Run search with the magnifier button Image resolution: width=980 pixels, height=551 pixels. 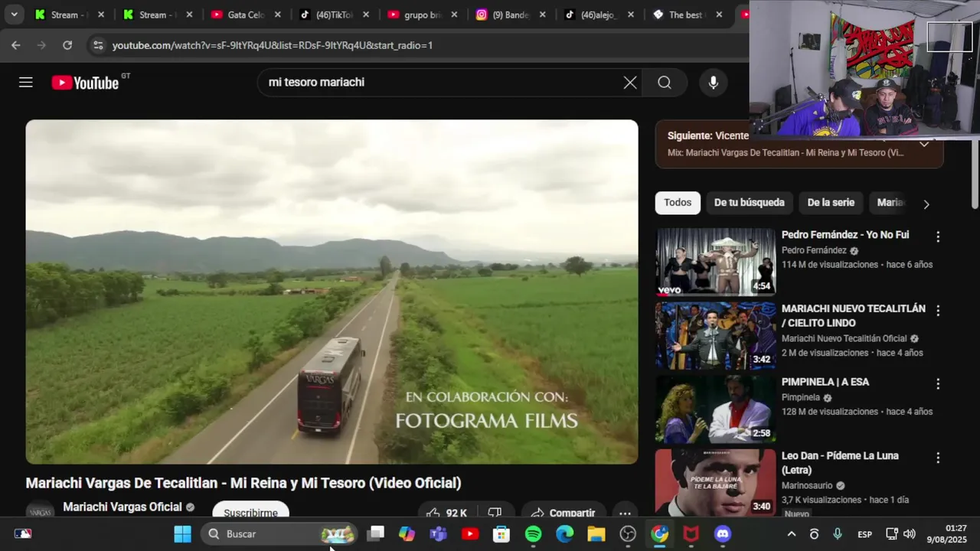[665, 83]
